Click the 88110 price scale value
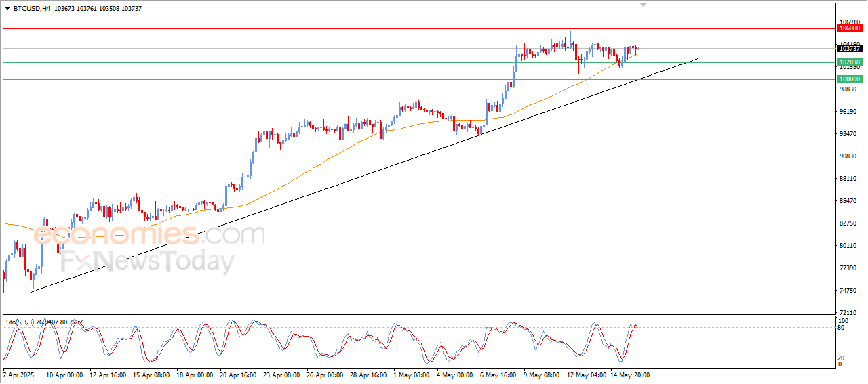Viewport: 868px width, 384px height. (848, 179)
